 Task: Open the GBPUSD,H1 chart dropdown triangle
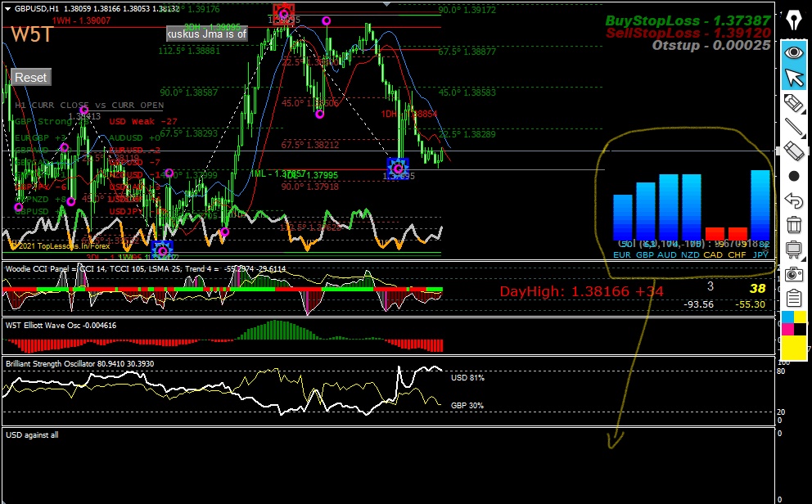click(7, 9)
